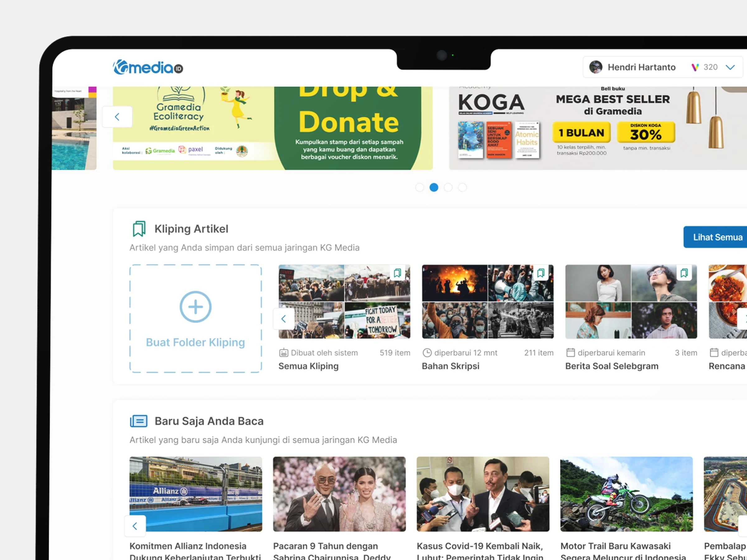Click system calendar icon by Dibuat oleh sistem
Viewport: 747px width, 560px height.
[x=283, y=353]
